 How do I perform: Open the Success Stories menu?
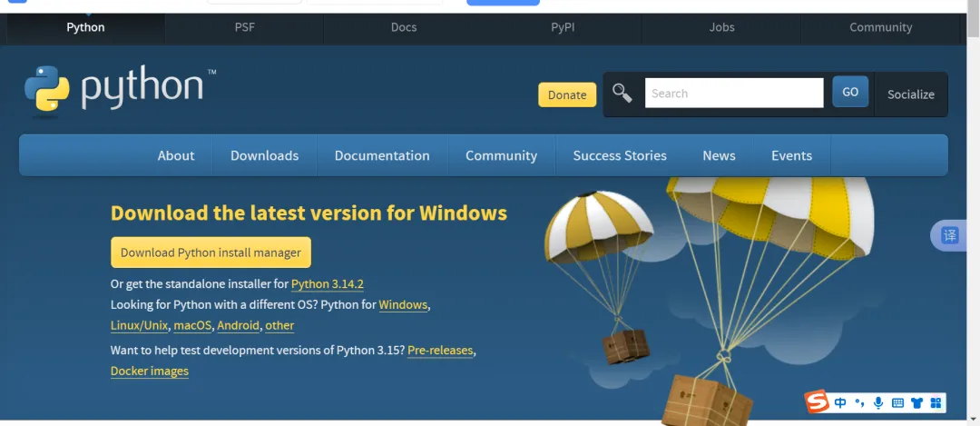click(x=620, y=155)
